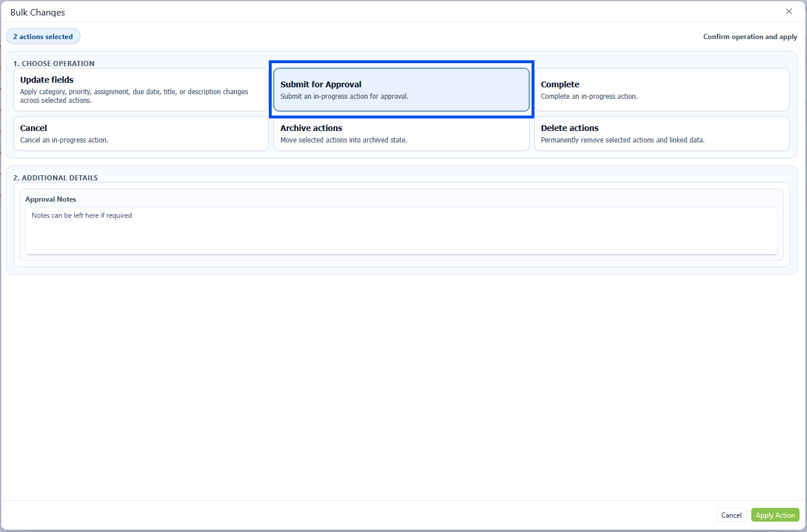Click 'Complete an in-progress action' description
Image resolution: width=807 pixels, height=532 pixels.
tap(589, 97)
